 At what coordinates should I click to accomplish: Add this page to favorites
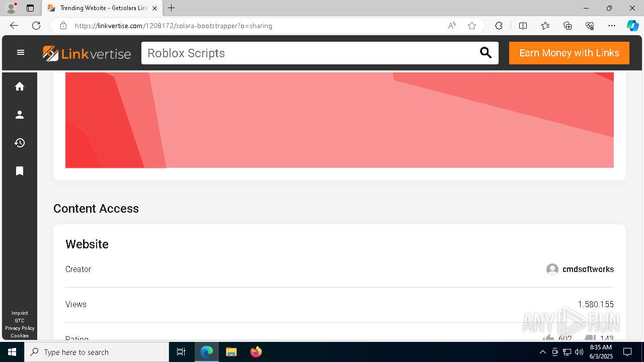point(472,26)
